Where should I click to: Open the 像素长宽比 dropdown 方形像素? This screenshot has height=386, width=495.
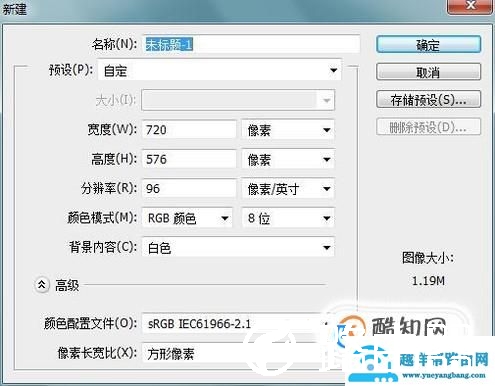(237, 353)
